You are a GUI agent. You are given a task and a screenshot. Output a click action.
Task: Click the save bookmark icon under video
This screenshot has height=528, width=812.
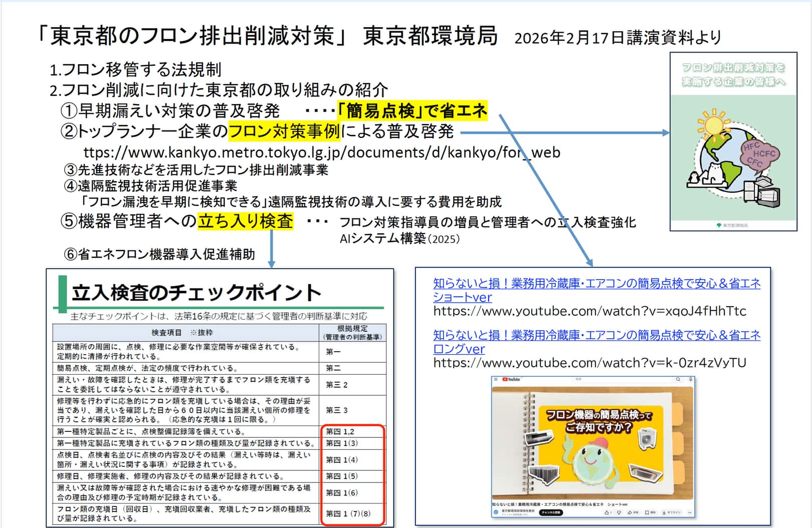tap(648, 512)
